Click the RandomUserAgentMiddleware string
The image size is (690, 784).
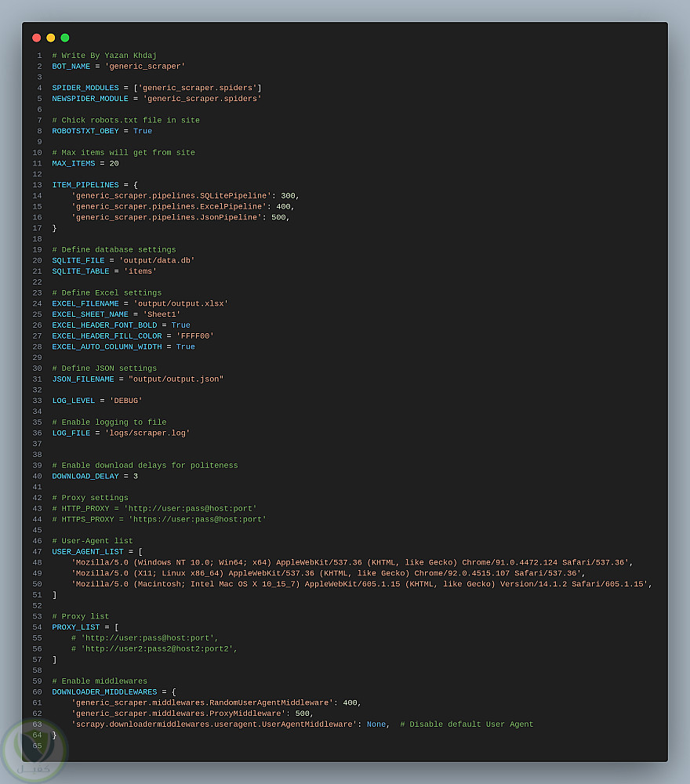pyautogui.click(x=202, y=703)
